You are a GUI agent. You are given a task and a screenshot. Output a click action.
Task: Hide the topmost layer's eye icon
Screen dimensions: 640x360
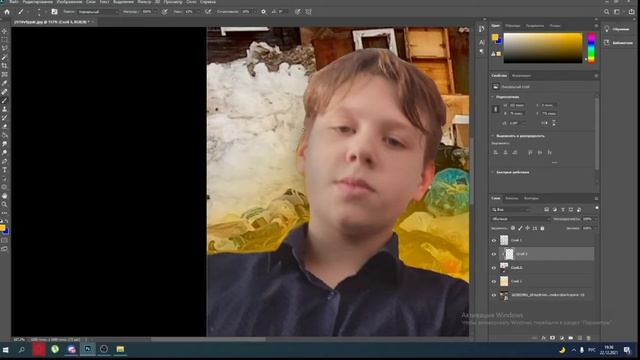tap(494, 240)
